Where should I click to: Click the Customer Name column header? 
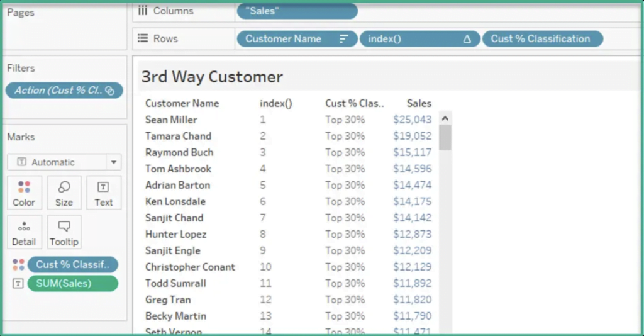[x=182, y=103]
